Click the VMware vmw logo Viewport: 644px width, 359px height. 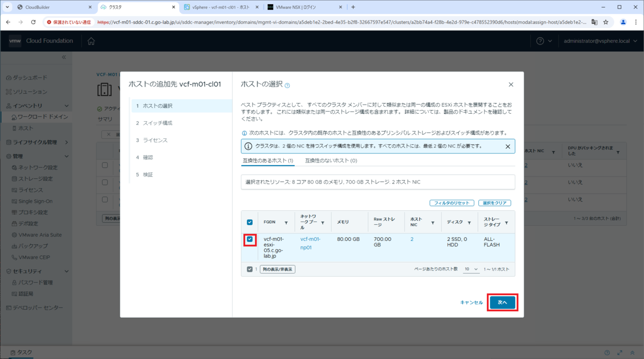(x=15, y=41)
